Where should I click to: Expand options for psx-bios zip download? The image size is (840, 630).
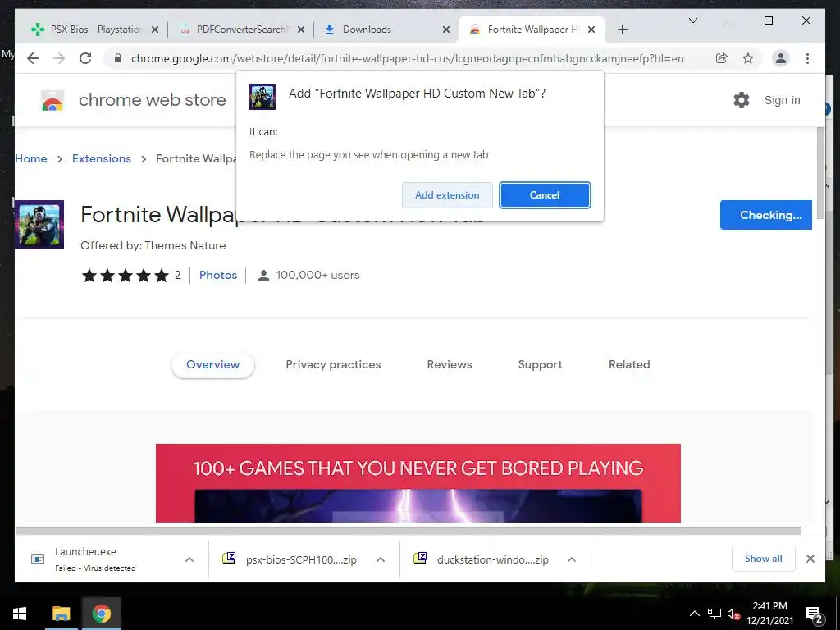381,559
